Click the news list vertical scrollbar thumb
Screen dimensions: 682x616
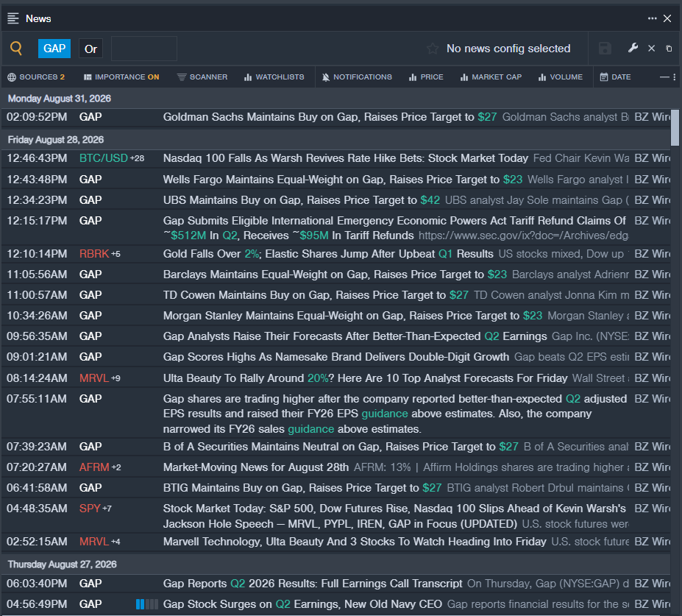(675, 127)
